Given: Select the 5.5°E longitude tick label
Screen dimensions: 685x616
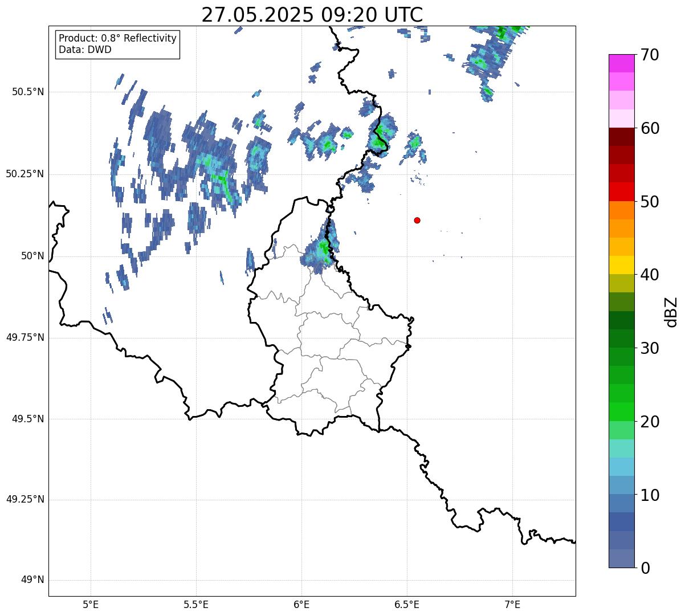Looking at the screenshot, I should [196, 604].
